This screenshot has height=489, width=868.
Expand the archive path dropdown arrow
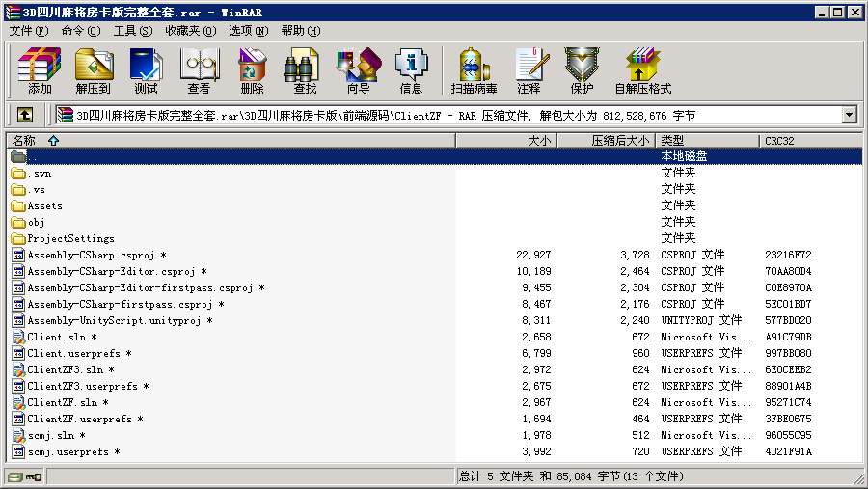(849, 115)
